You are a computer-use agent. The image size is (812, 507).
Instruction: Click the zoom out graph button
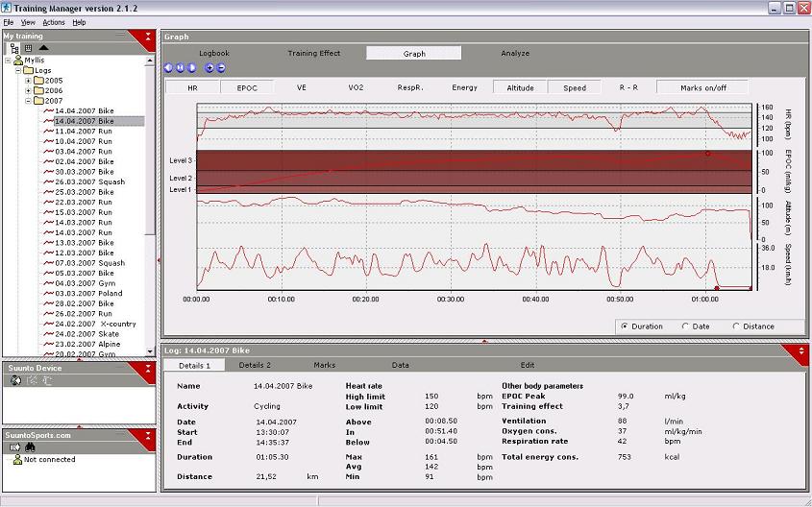click(221, 68)
